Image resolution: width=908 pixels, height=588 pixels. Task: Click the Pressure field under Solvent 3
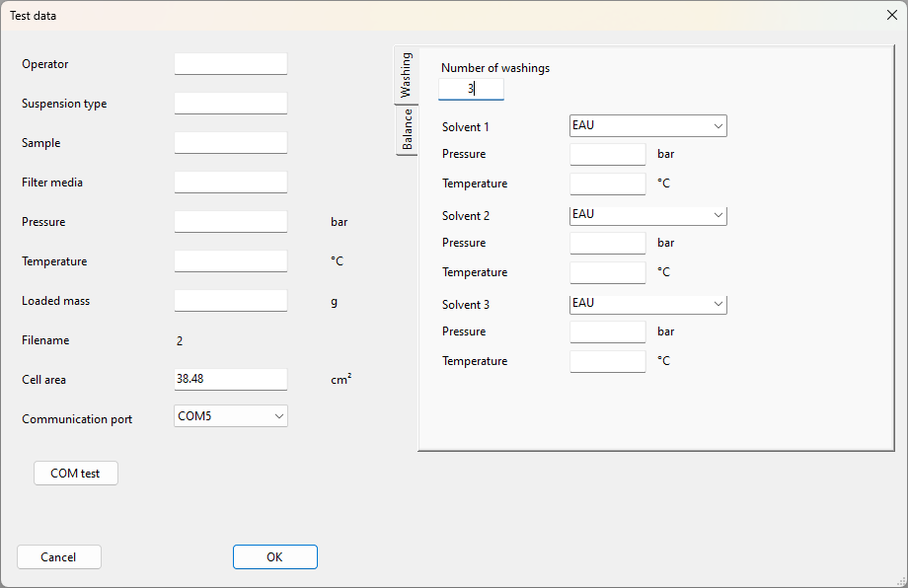607,332
